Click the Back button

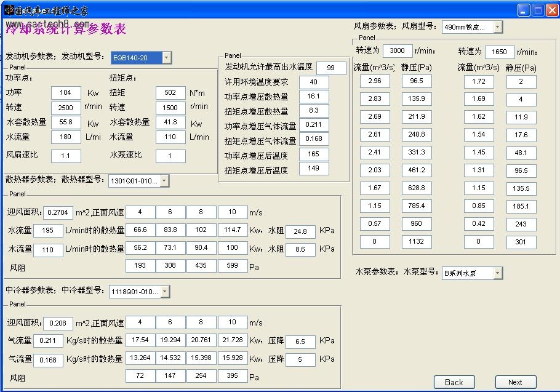[x=454, y=382]
